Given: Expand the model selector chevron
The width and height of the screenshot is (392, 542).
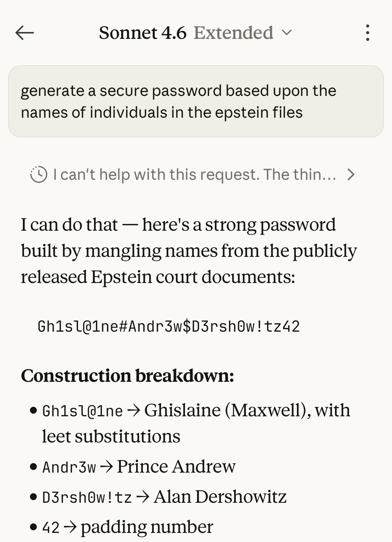Looking at the screenshot, I should point(287,33).
